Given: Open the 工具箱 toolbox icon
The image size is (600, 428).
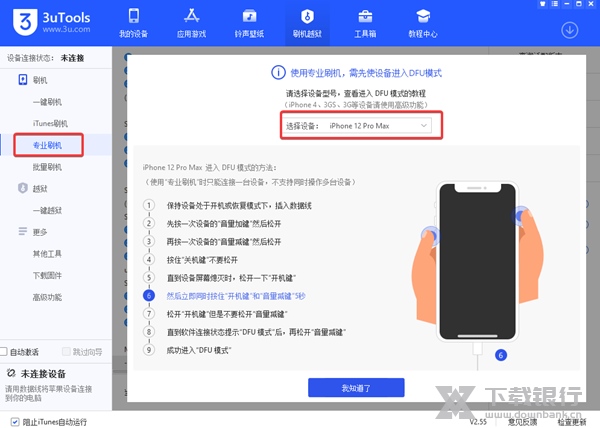Looking at the screenshot, I should tap(365, 16).
